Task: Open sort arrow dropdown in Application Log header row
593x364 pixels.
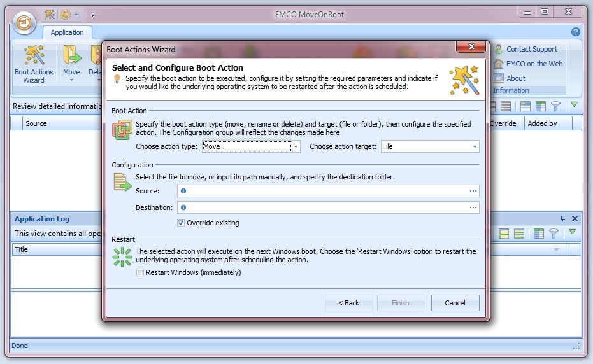Action: point(556,249)
